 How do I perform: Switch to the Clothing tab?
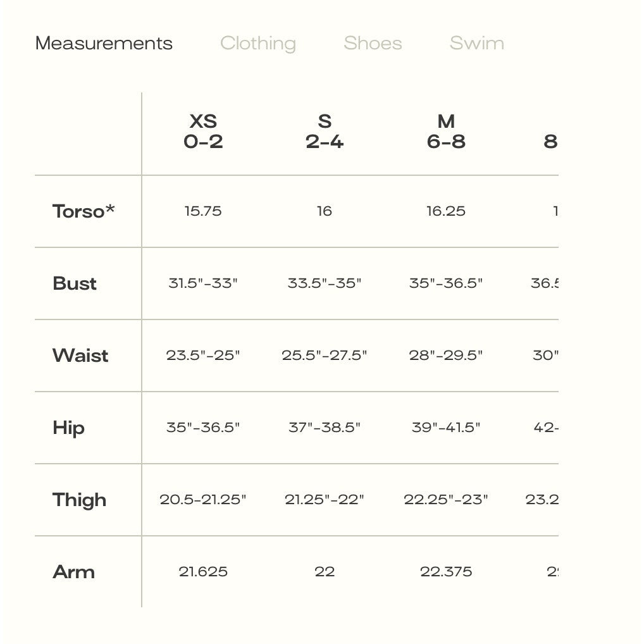coord(257,44)
